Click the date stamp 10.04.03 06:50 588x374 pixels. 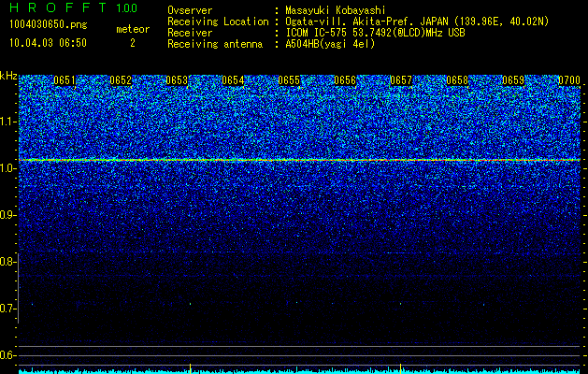(48, 43)
